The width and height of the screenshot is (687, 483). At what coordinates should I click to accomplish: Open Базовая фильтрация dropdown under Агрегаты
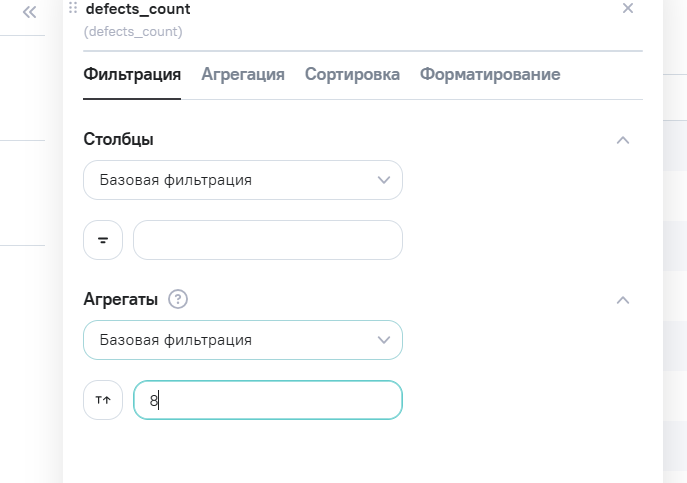(243, 340)
